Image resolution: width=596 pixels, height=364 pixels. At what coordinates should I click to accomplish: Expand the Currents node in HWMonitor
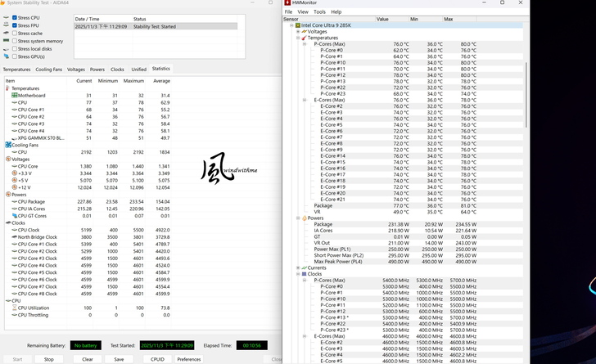click(298, 267)
